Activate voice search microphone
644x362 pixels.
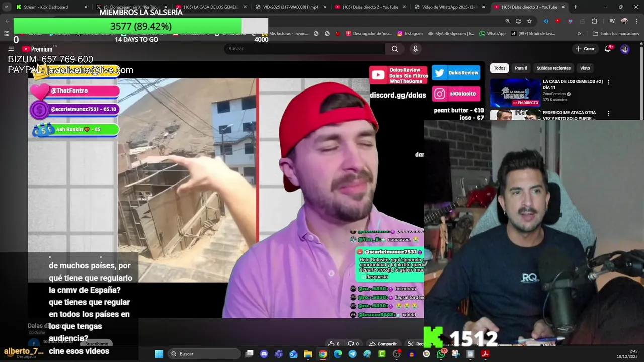[415, 49]
